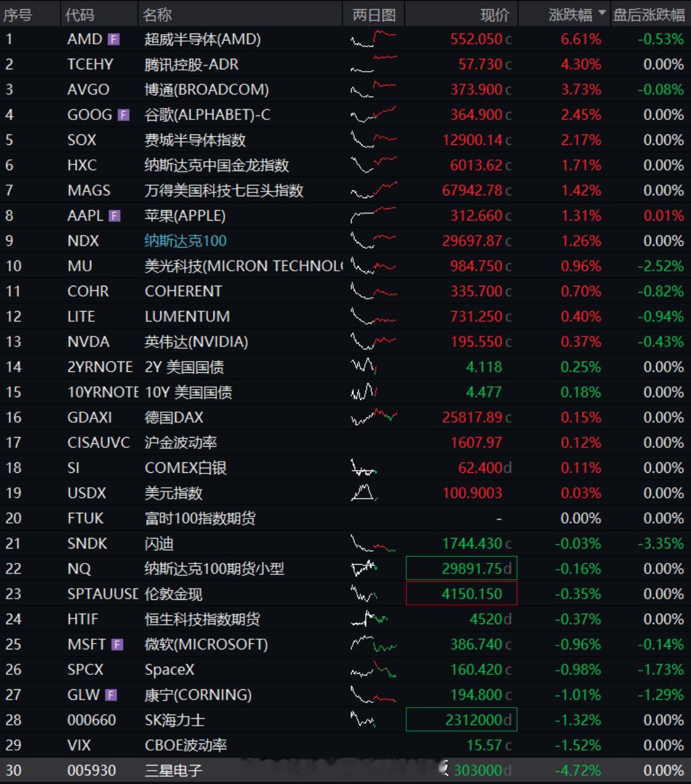Screen dimensions: 691x784
Task: Select the 费城半导体指数 row name
Action: click(195, 140)
